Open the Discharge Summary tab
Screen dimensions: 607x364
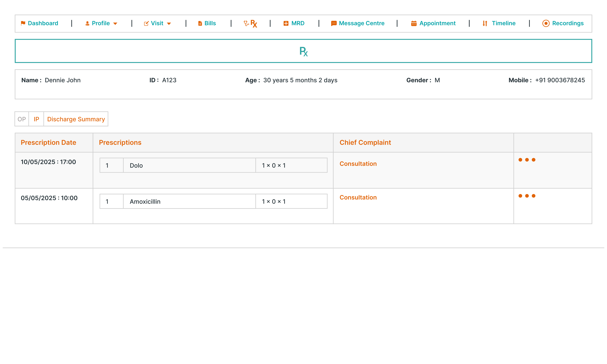76,119
